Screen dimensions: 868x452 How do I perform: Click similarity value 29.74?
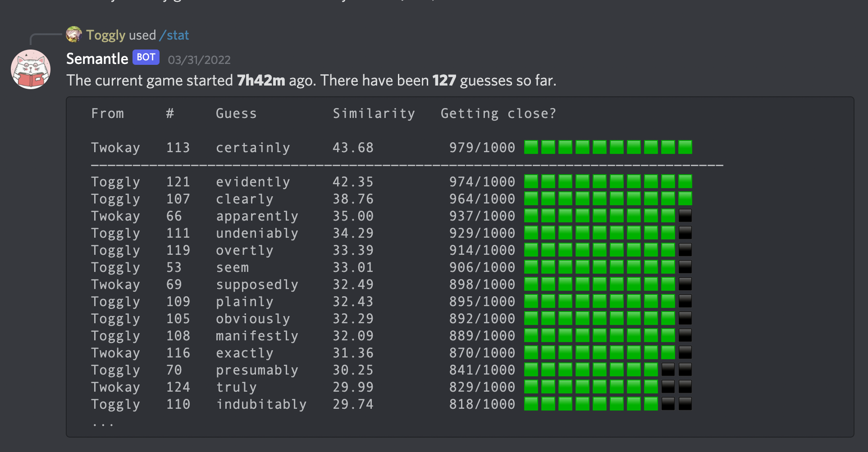(353, 404)
